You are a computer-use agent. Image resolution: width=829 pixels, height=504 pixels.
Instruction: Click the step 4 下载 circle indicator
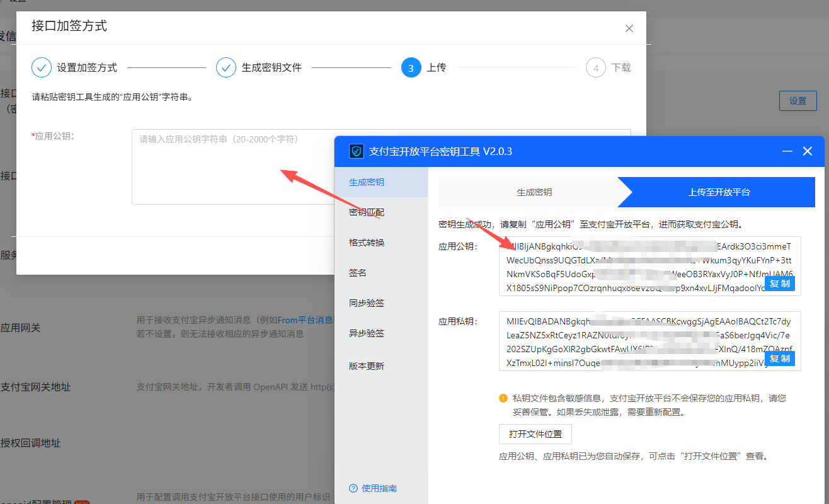click(595, 68)
